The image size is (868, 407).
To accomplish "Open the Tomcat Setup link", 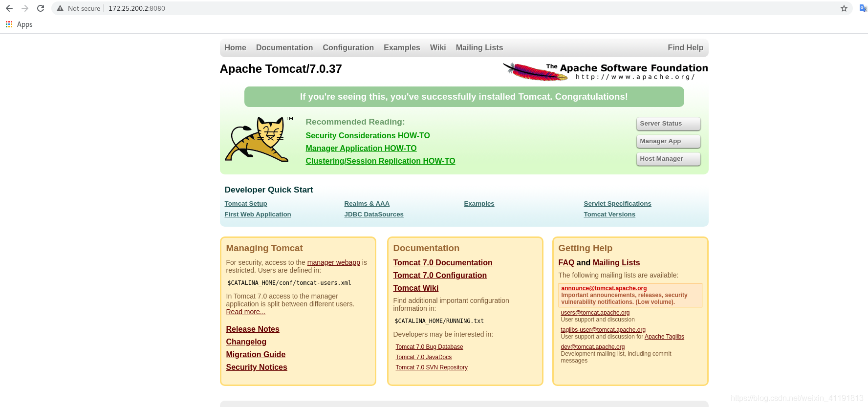I will tap(246, 203).
